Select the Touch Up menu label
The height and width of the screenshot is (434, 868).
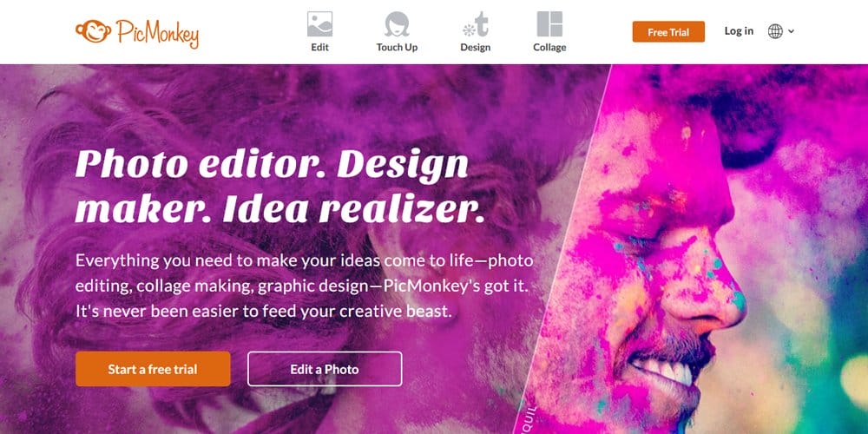pos(397,48)
